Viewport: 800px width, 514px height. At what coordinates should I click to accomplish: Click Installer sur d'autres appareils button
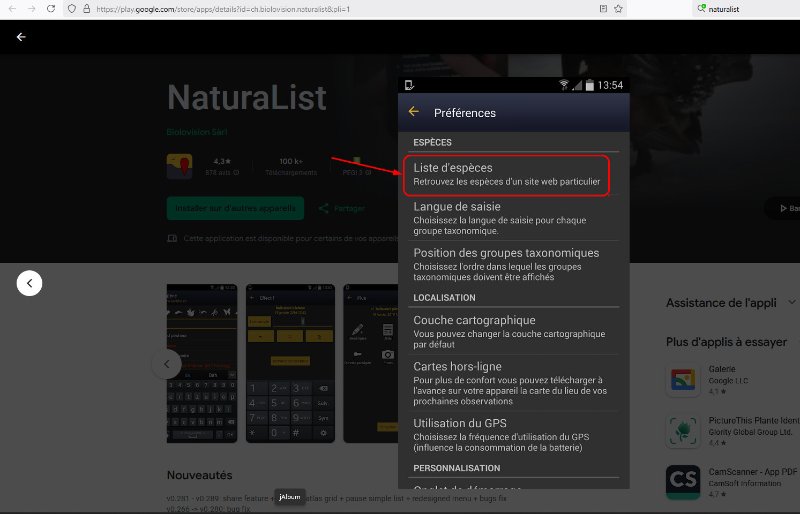click(235, 208)
